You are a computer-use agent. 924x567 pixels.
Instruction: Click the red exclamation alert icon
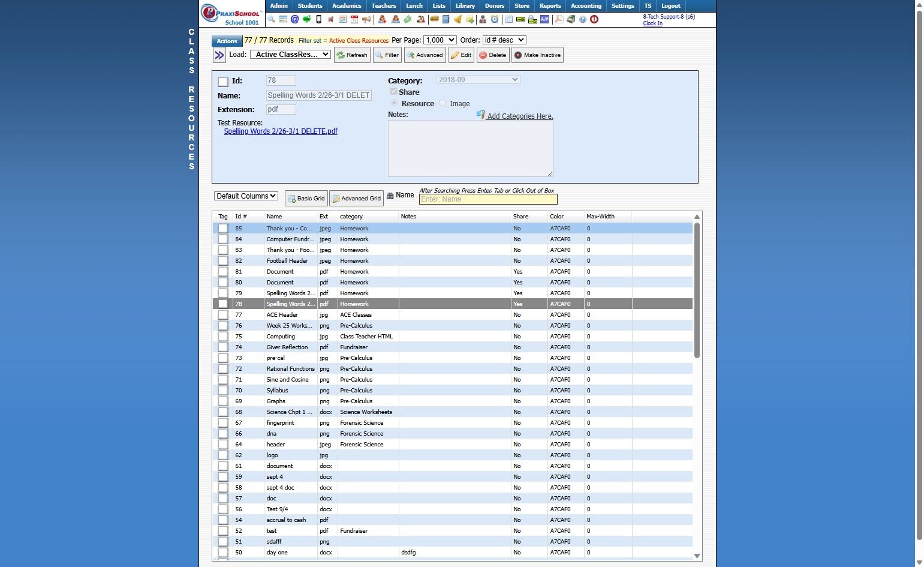[594, 19]
